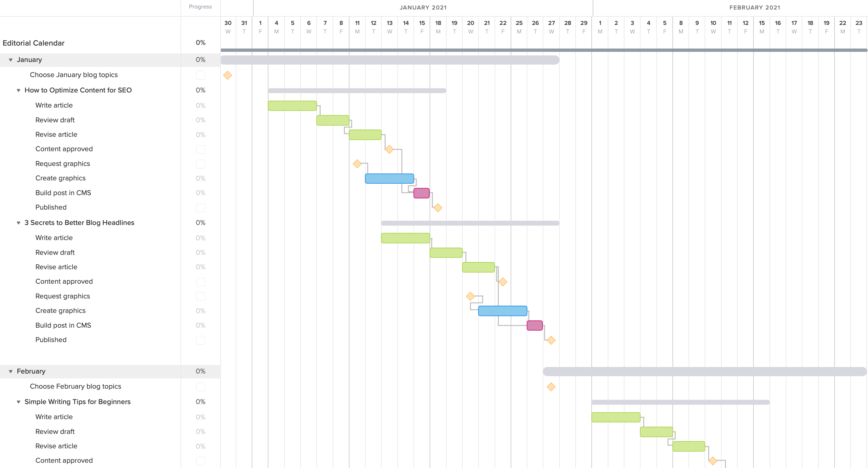Click January group 0% progress value
868x468 pixels.
(201, 60)
